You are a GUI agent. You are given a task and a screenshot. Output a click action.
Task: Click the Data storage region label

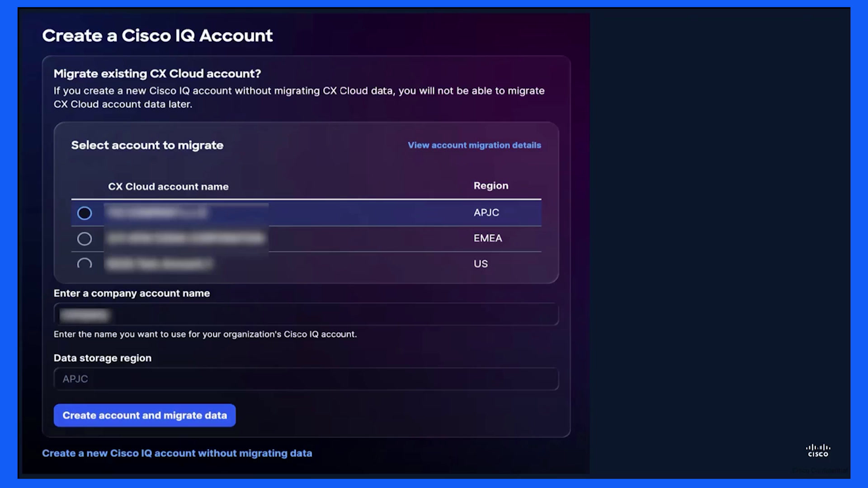click(103, 358)
